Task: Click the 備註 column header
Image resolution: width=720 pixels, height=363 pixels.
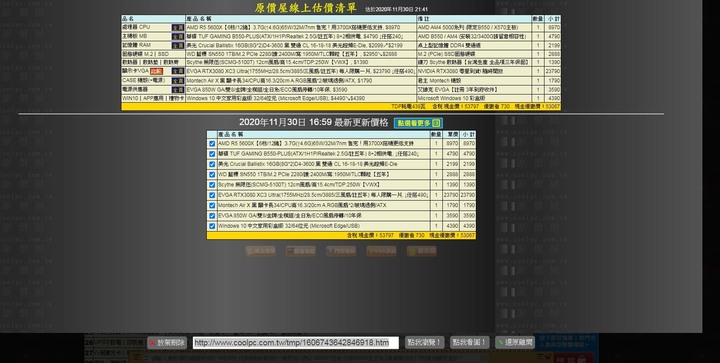Action: tap(474, 19)
